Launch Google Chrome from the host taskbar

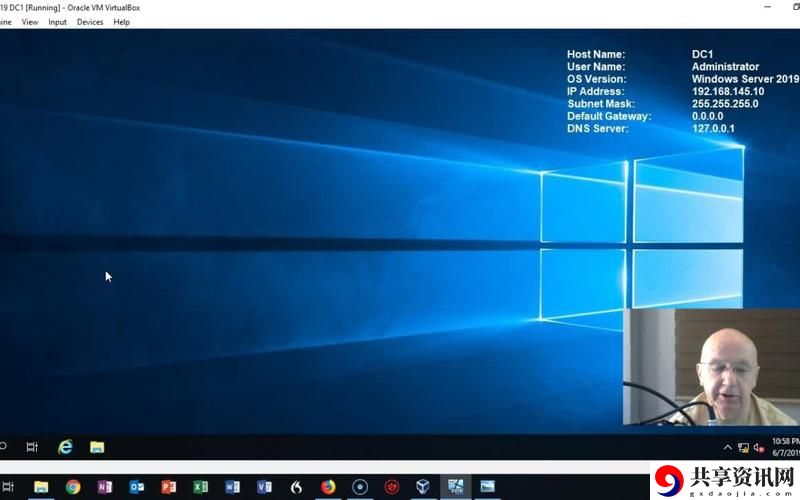[73, 487]
